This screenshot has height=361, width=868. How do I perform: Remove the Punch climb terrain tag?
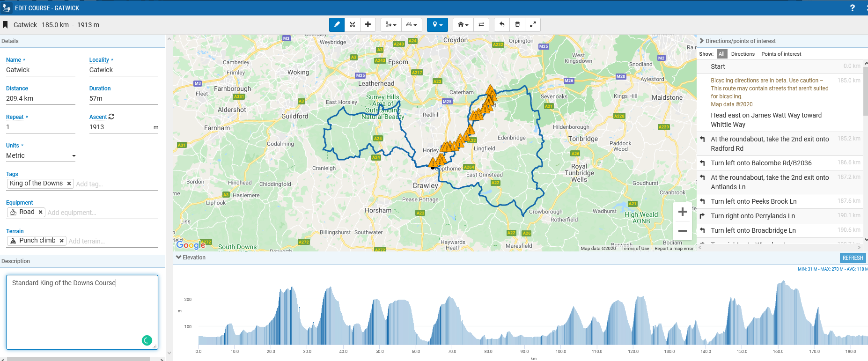coord(61,241)
